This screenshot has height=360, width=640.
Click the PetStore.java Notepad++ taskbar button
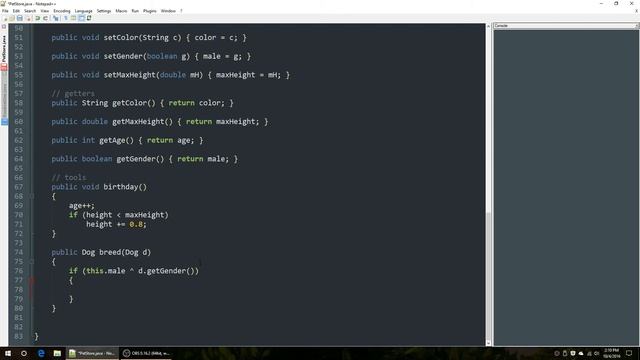point(92,353)
